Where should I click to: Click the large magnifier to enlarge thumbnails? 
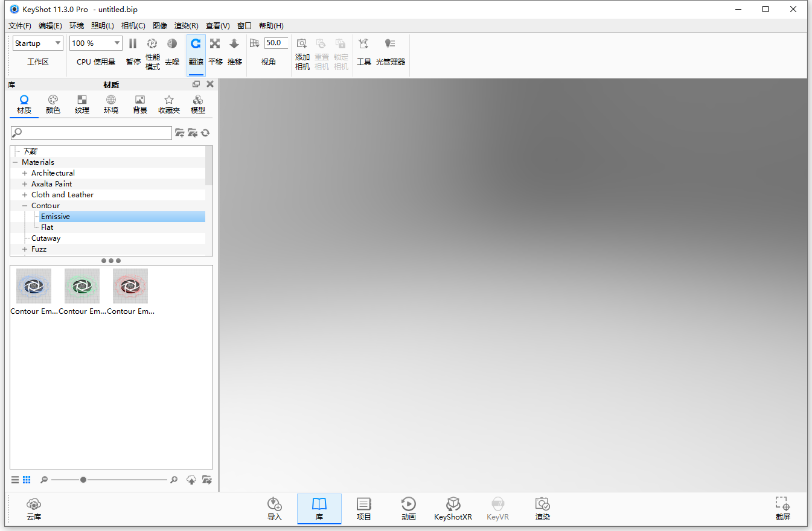point(174,480)
